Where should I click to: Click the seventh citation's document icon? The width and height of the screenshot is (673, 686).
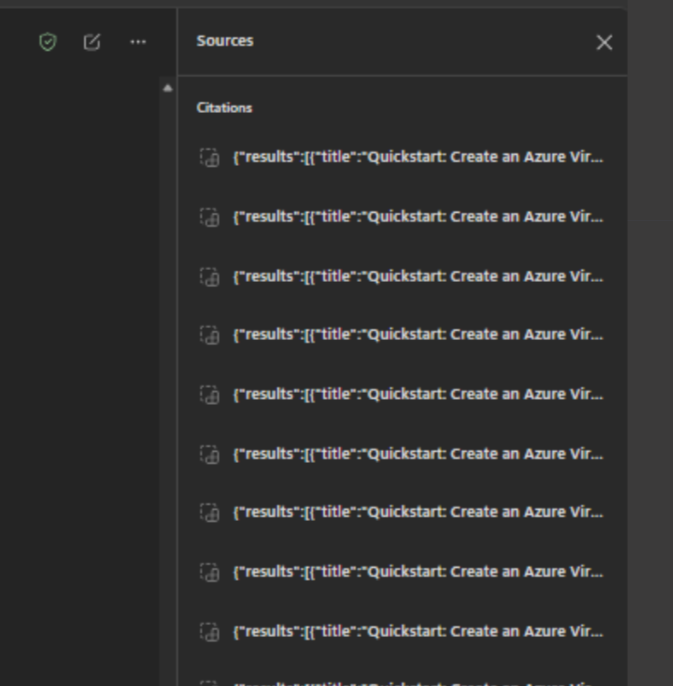pos(210,513)
